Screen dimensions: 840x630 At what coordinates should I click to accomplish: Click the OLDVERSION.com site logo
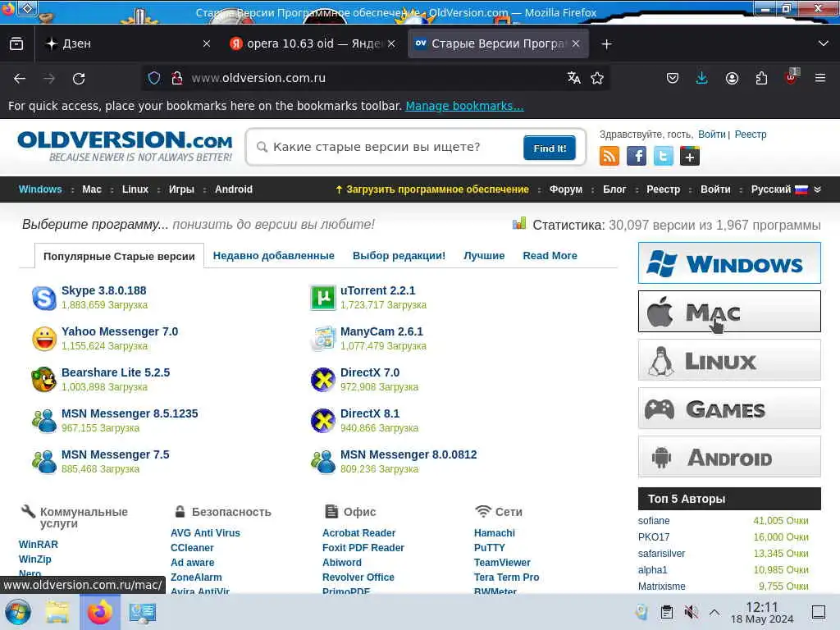coord(125,146)
